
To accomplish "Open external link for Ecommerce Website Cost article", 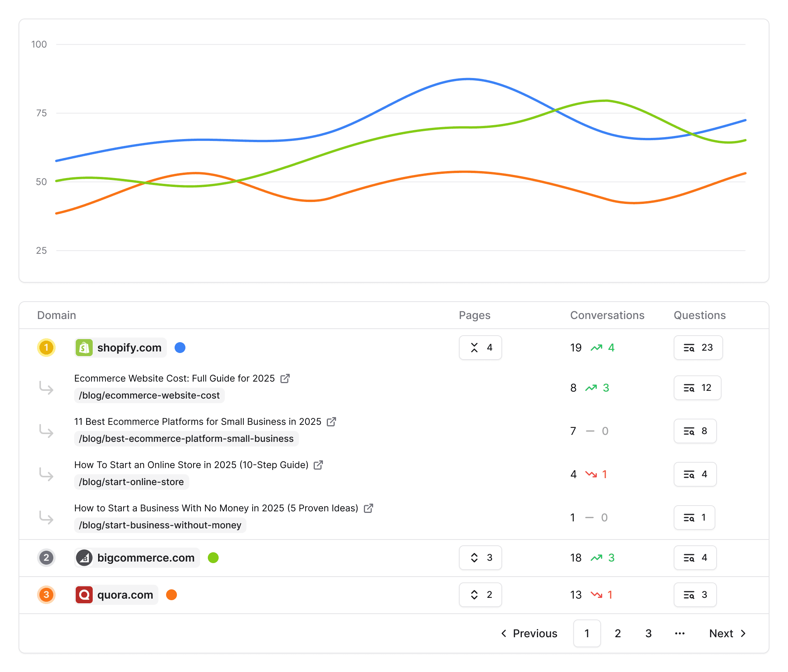I will [285, 378].
